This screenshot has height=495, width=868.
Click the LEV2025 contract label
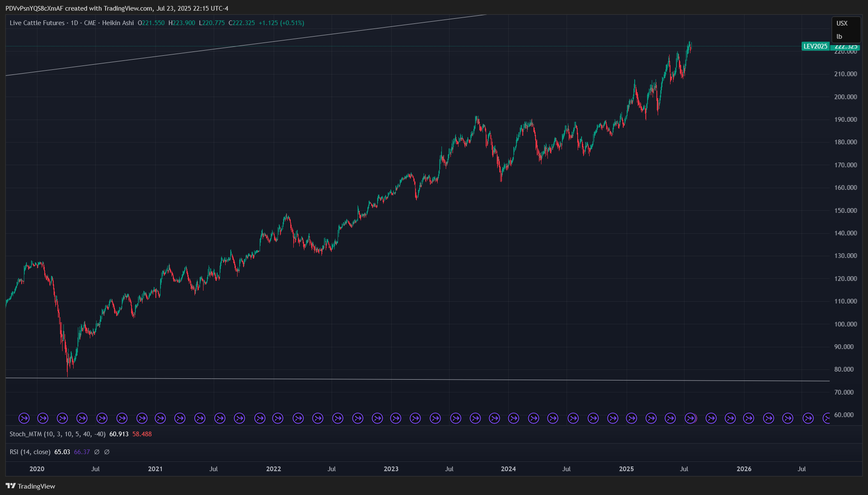(815, 46)
